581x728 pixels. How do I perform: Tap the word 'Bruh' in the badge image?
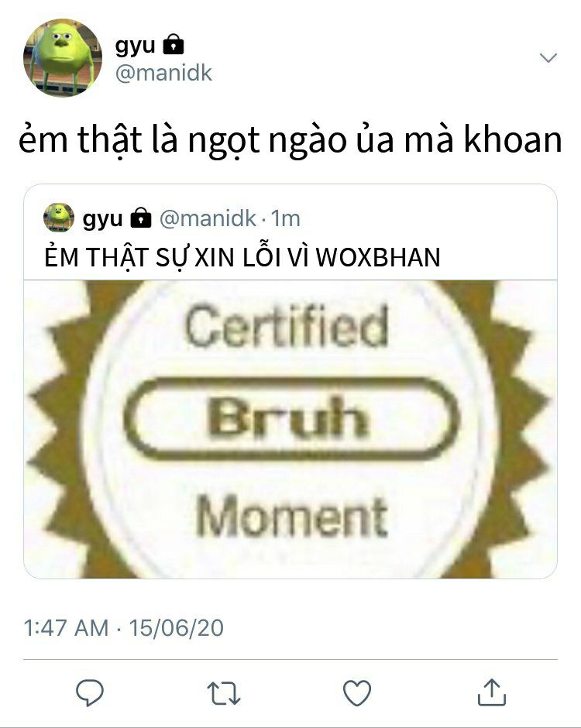pos(288,417)
